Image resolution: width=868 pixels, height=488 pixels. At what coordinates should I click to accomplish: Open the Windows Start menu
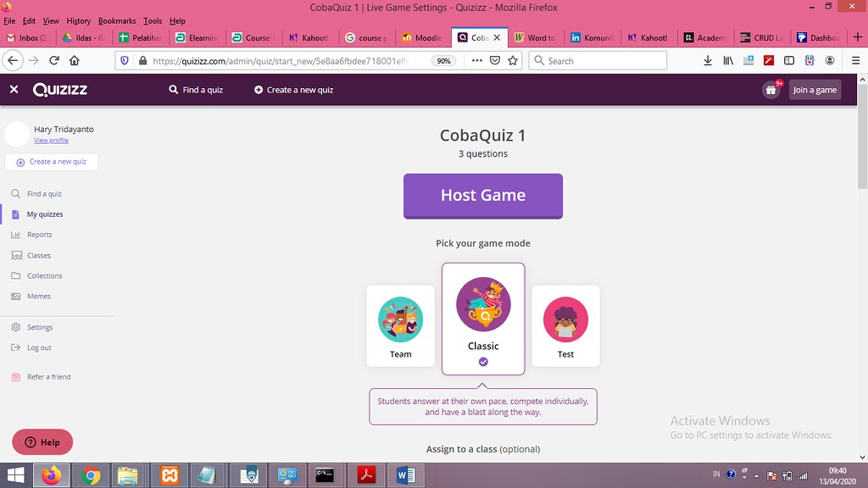(15, 475)
